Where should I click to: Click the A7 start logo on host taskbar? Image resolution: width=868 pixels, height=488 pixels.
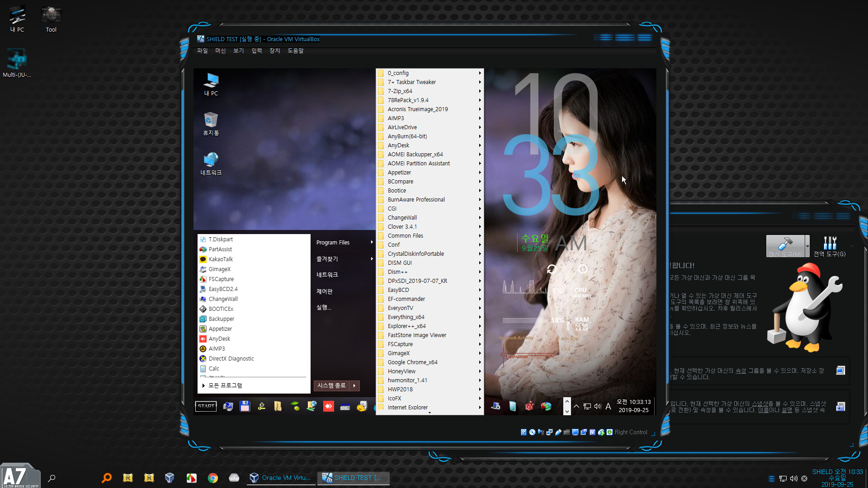coord(19,476)
